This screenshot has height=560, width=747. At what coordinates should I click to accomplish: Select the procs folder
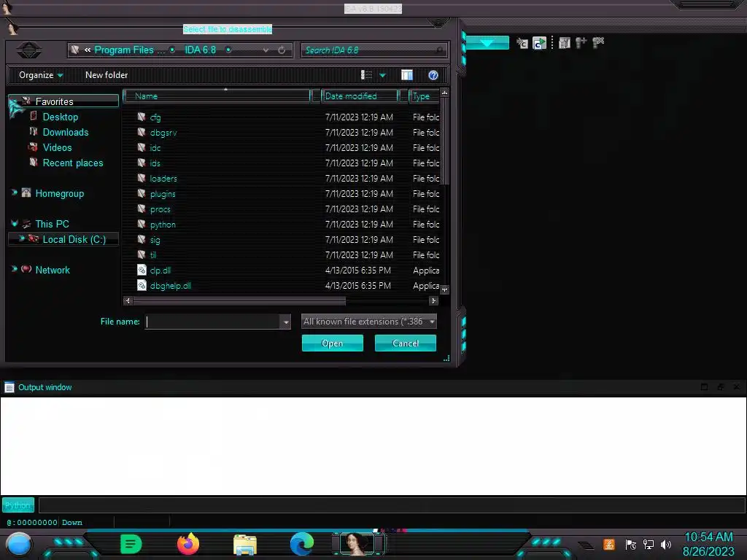tap(160, 209)
